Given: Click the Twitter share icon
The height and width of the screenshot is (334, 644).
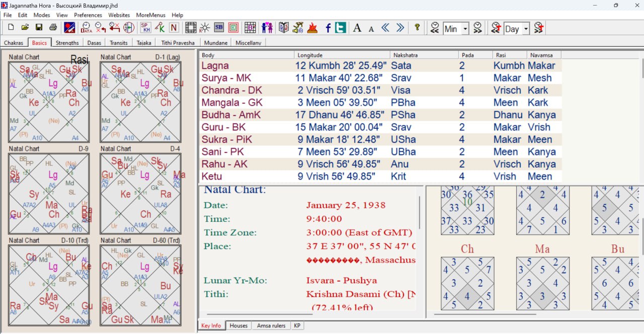Looking at the screenshot, I should click(341, 28).
